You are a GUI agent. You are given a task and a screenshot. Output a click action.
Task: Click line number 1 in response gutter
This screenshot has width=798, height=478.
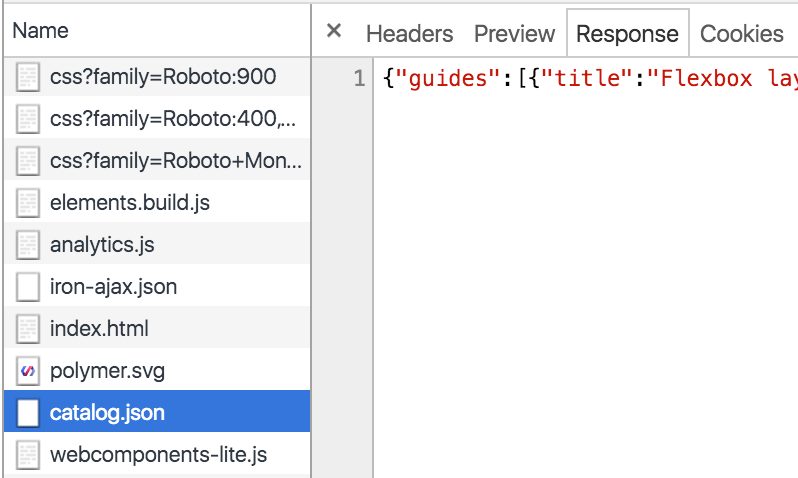pyautogui.click(x=359, y=79)
